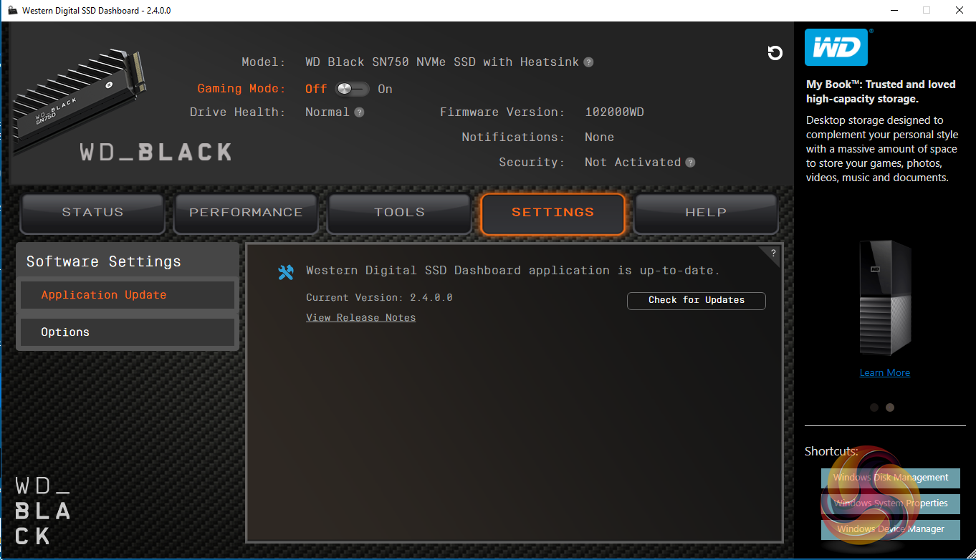The height and width of the screenshot is (560, 976).
Task: Click the WD logo in the side panel
Action: pos(836,47)
